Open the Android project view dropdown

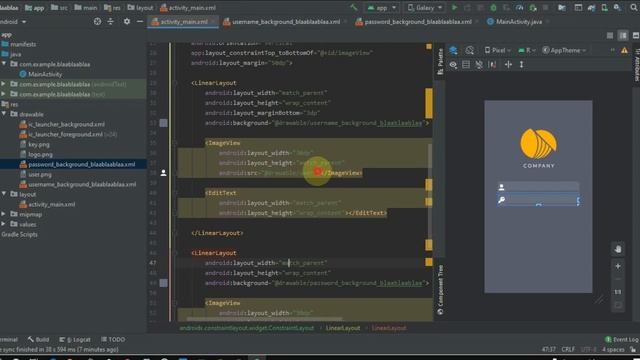coord(13,21)
